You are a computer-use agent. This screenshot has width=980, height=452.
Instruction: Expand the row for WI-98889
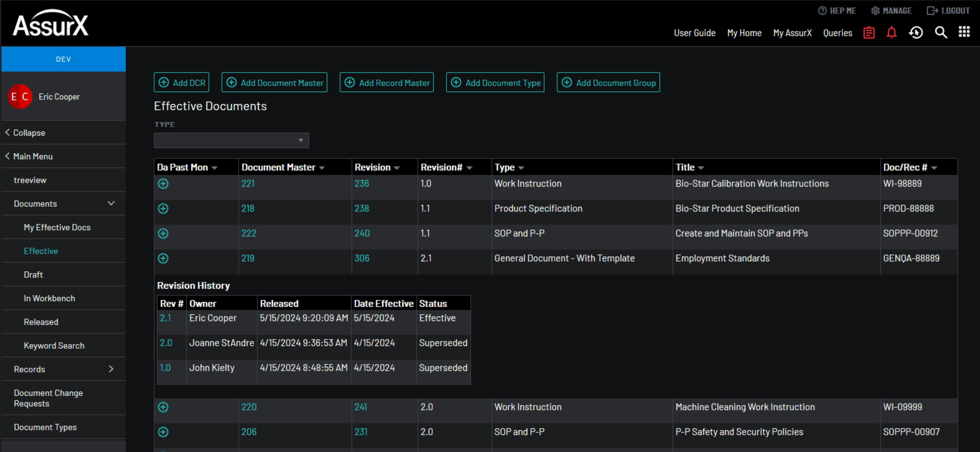tap(163, 184)
